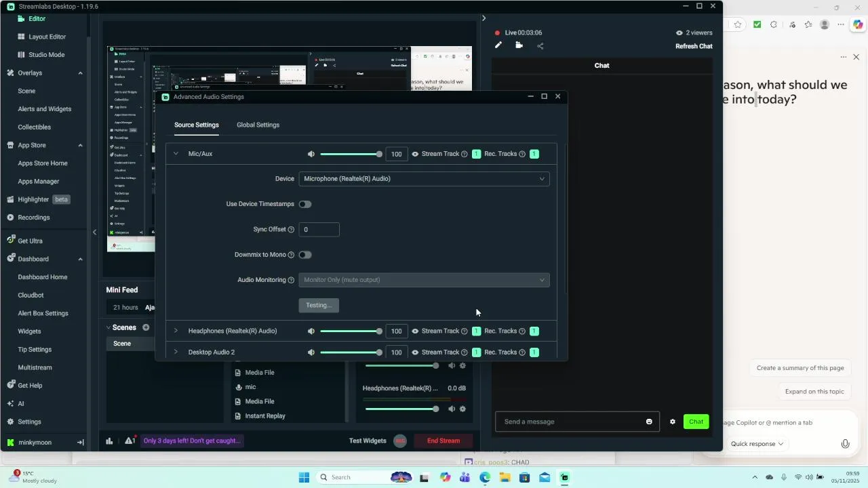Click the Audio Monitoring help icon
This screenshot has height=488, width=868.
[x=291, y=280]
